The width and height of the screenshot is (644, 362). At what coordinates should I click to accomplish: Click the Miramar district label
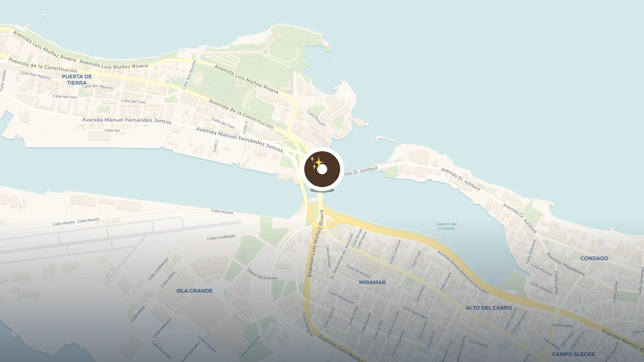(x=372, y=282)
